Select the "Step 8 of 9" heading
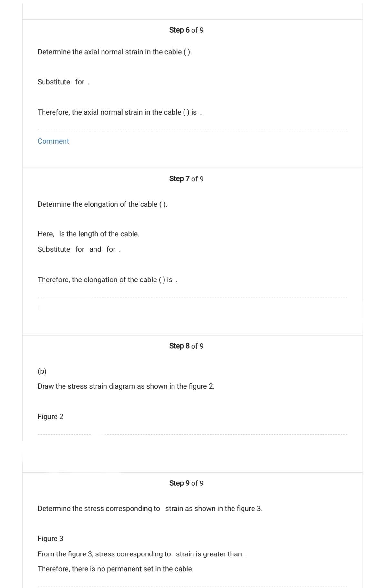This screenshot has height=588, width=377. pos(186,346)
